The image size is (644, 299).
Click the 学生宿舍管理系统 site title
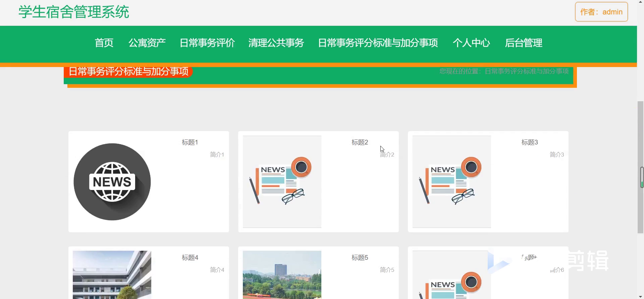(74, 12)
